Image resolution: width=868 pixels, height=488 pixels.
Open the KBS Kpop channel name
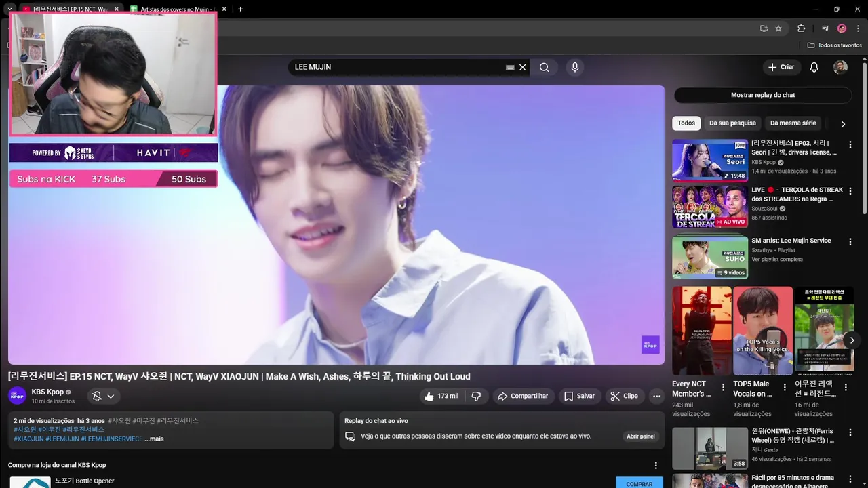47,392
